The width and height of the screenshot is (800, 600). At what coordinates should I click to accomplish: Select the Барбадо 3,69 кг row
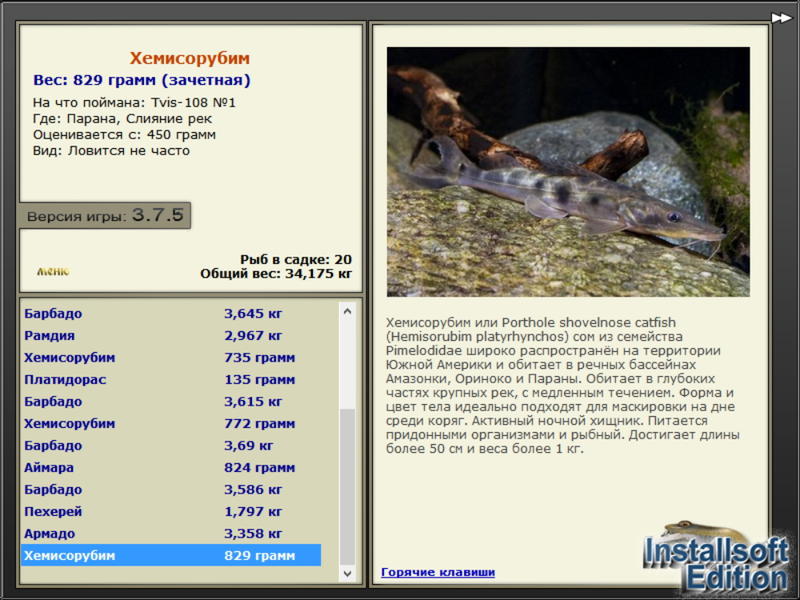pos(171,445)
